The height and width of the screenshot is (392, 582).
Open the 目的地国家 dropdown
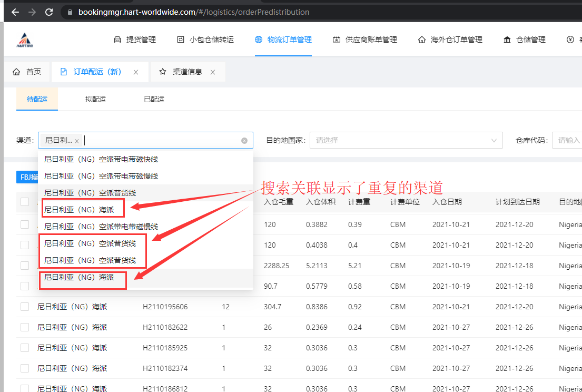pyautogui.click(x=406, y=140)
